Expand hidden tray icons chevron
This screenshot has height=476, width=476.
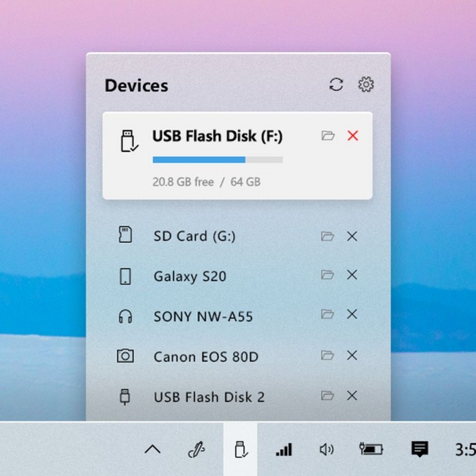[152, 449]
